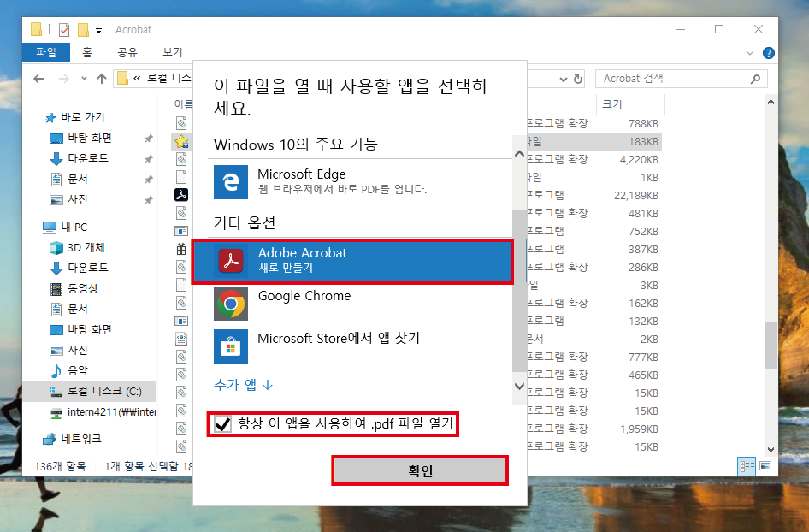The height and width of the screenshot is (532, 809).
Task: Click the search magnifier icon
Action: 755,79
